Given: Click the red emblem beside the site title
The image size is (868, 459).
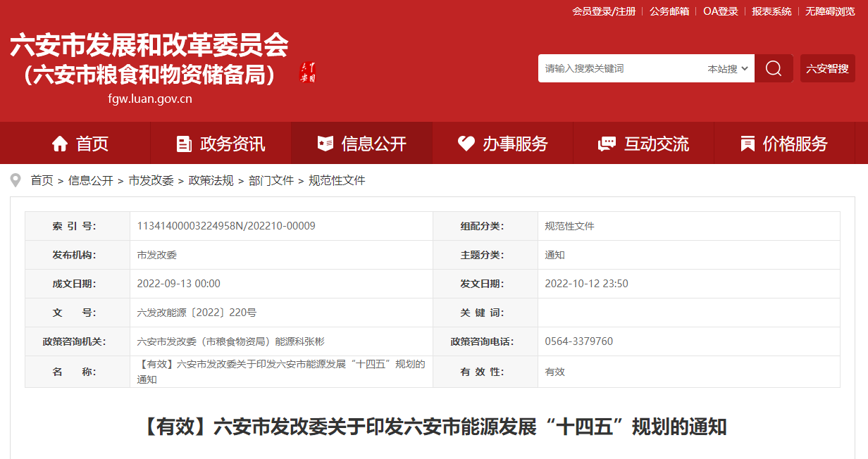Looking at the screenshot, I should click(309, 70).
